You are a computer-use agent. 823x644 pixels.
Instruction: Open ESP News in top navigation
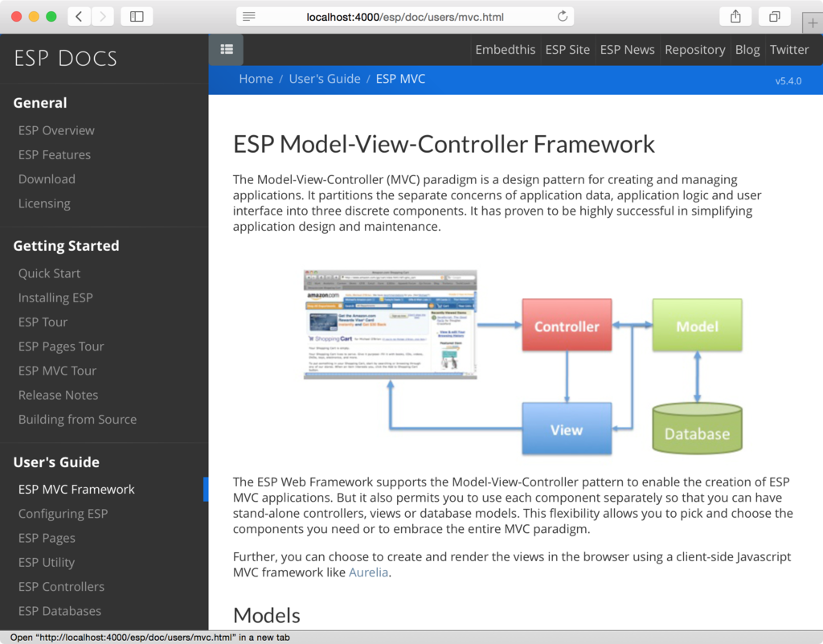pos(627,50)
